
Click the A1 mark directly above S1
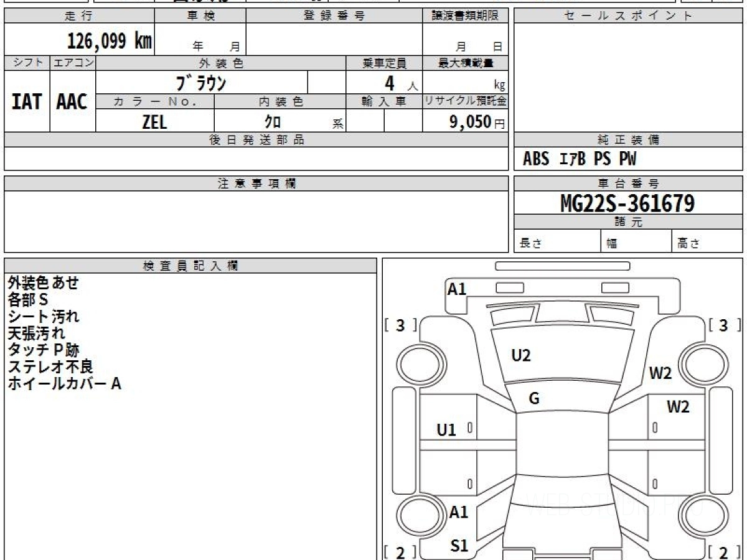pos(459,512)
